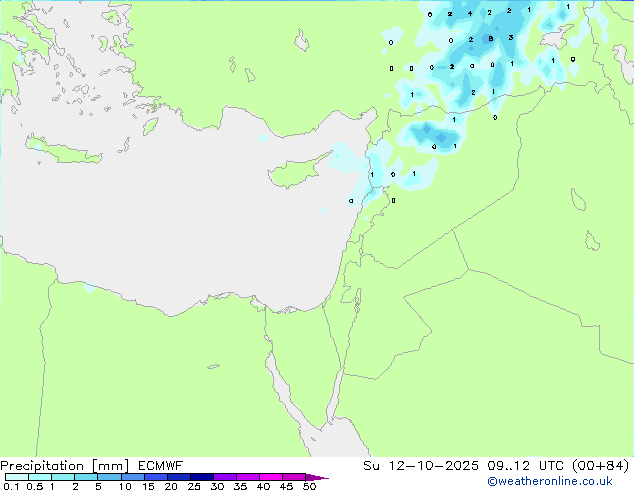Pick the legend swatch between 45 and 50
This screenshot has height=490, width=634.
[294, 477]
